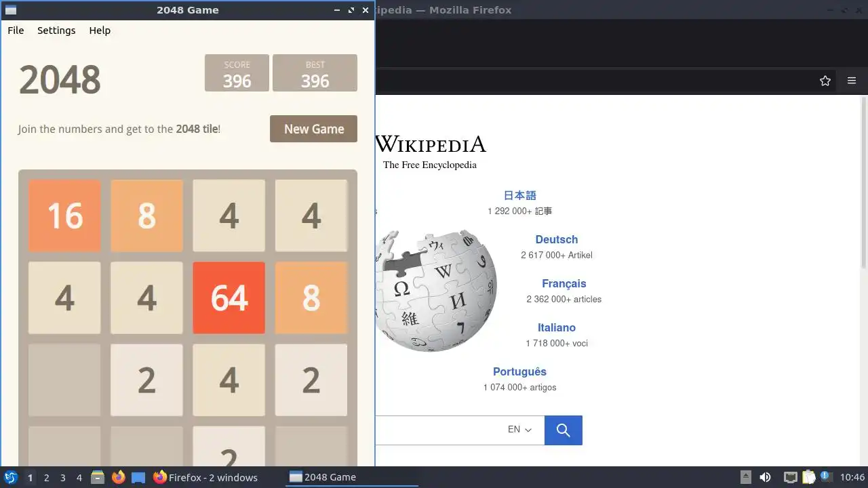Open the Português Wikipedia link
Image resolution: width=868 pixels, height=488 pixels.
pyautogui.click(x=519, y=371)
